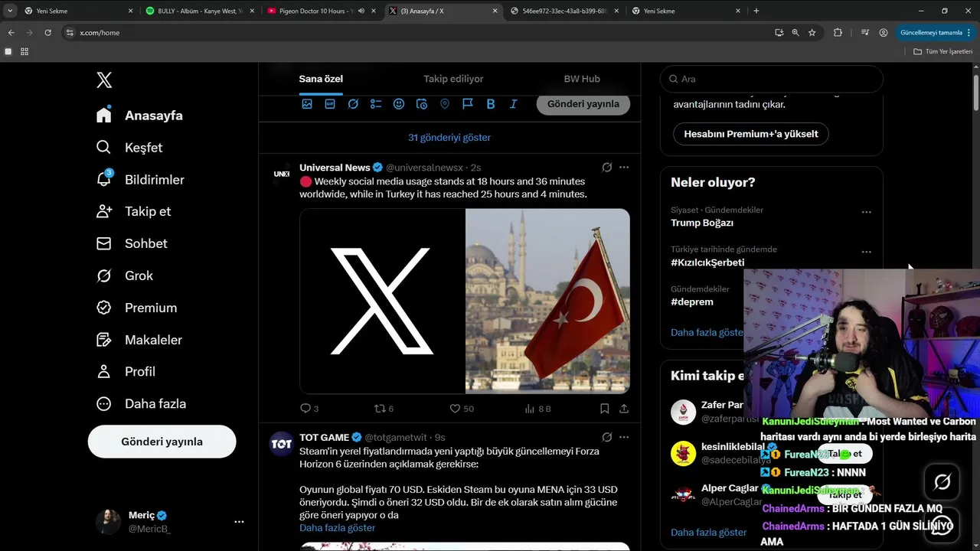This screenshot has width=980, height=551.
Task: Reload the page
Action: [47, 33]
